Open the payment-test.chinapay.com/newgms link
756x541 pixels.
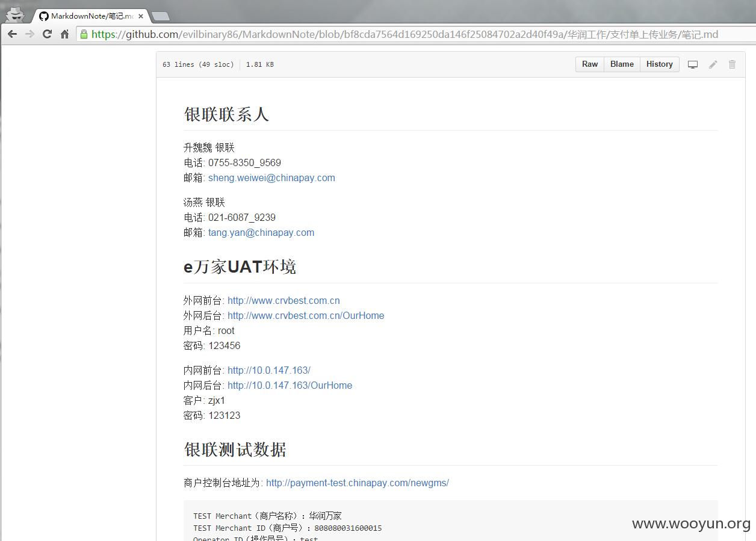(358, 483)
